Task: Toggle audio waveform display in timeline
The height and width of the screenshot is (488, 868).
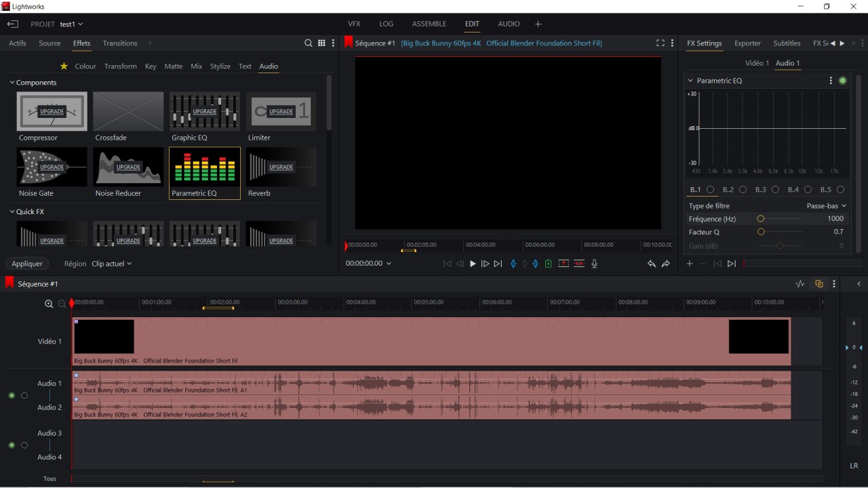Action: click(800, 284)
